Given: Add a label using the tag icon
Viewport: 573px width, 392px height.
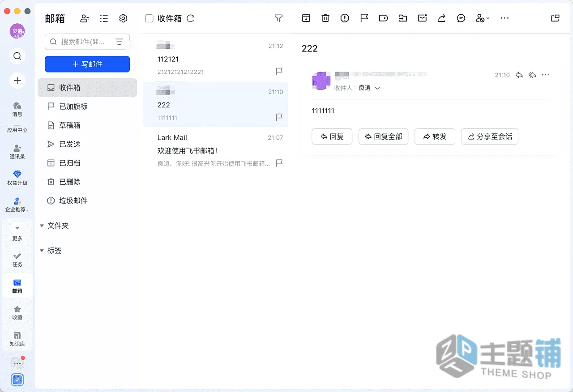Looking at the screenshot, I should click(383, 18).
